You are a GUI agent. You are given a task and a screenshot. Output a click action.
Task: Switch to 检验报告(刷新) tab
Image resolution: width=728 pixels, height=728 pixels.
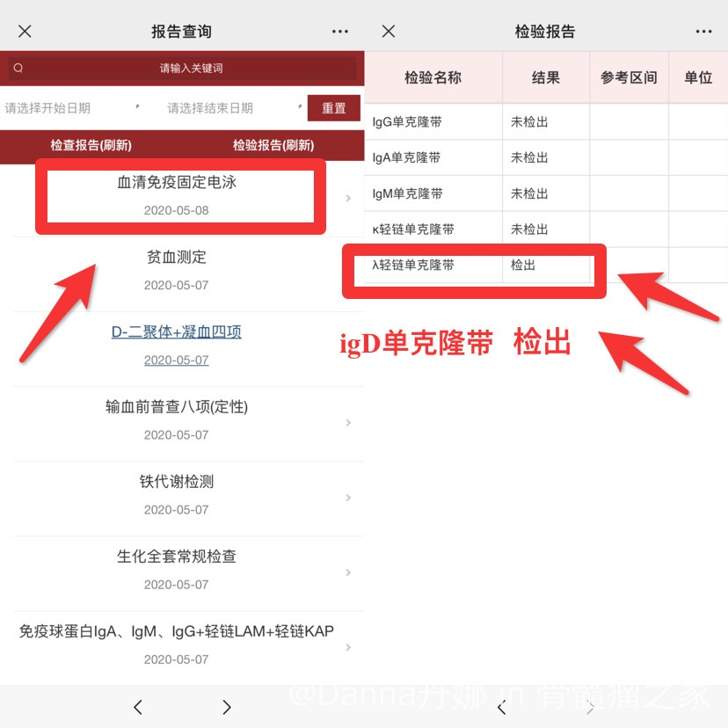tap(273, 145)
